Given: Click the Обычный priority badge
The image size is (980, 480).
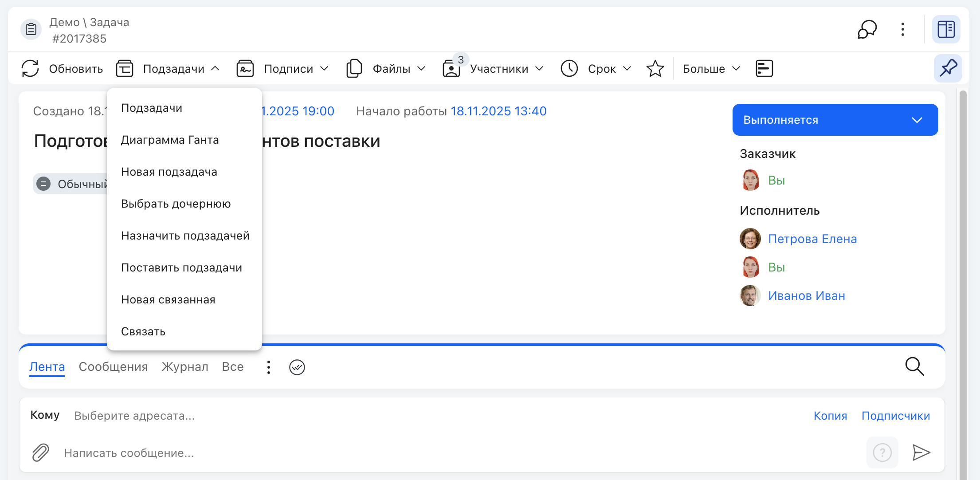Looking at the screenshot, I should pos(70,184).
